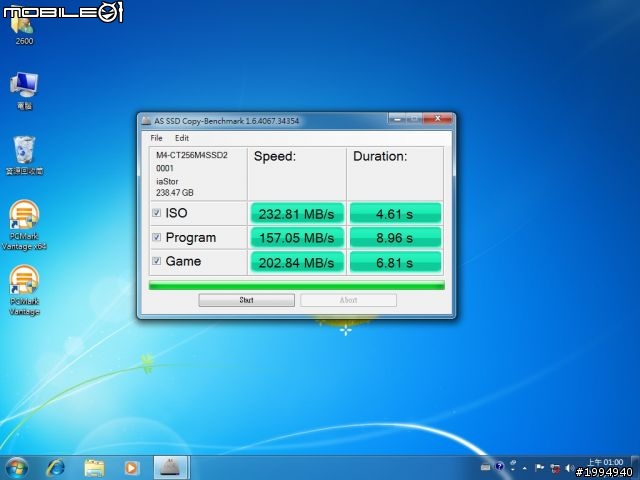Uncheck the ISO checkbox

click(x=157, y=213)
